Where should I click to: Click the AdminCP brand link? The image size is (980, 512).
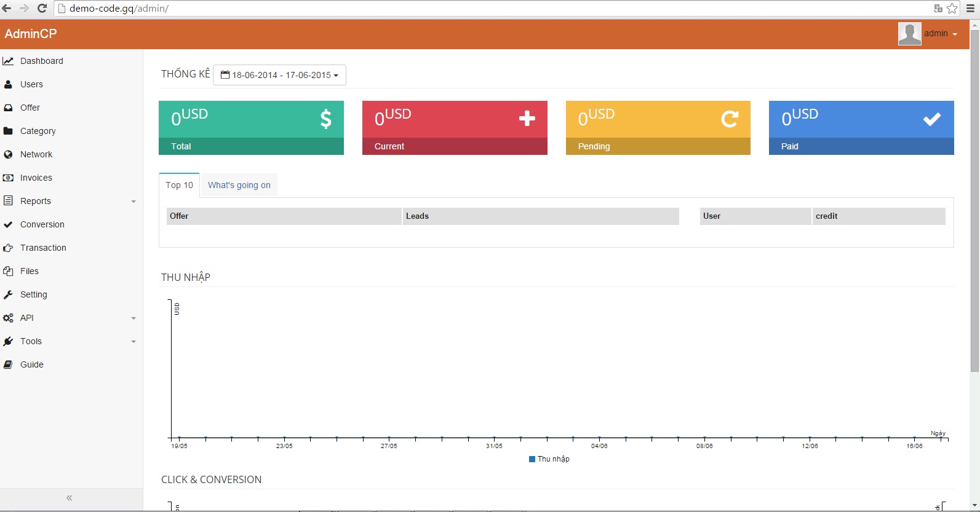tap(31, 34)
